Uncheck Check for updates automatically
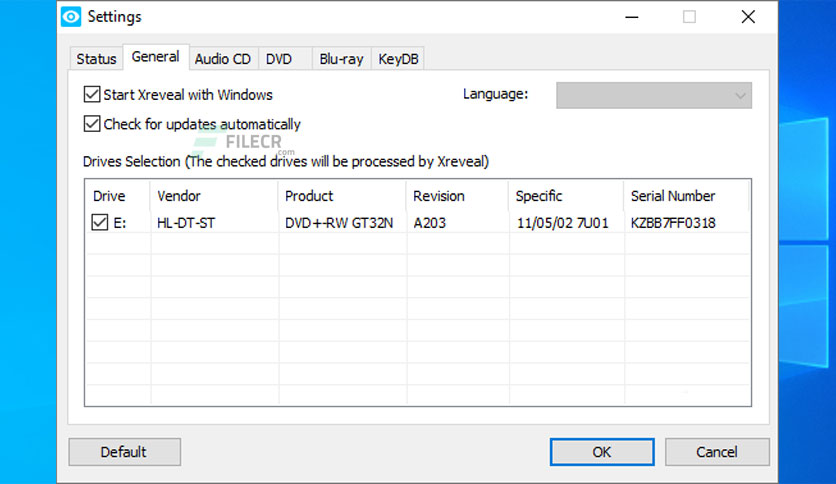The image size is (836, 484). point(92,124)
